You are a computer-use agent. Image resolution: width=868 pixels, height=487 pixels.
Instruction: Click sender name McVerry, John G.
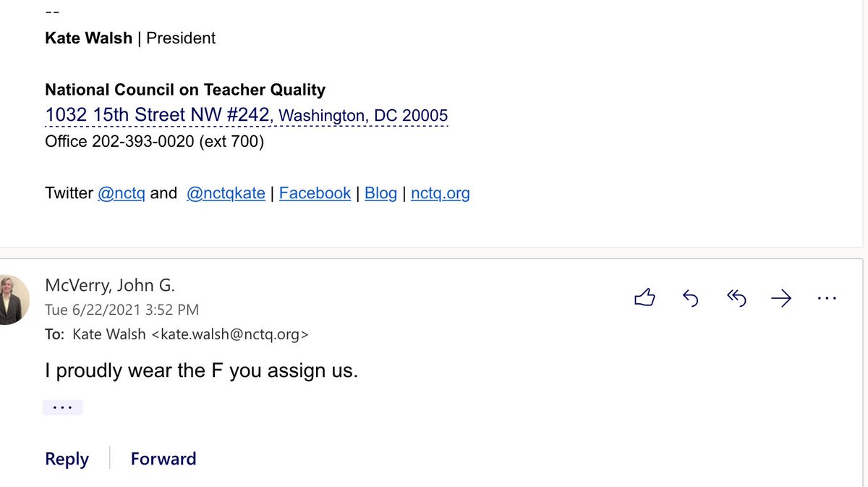pos(109,285)
